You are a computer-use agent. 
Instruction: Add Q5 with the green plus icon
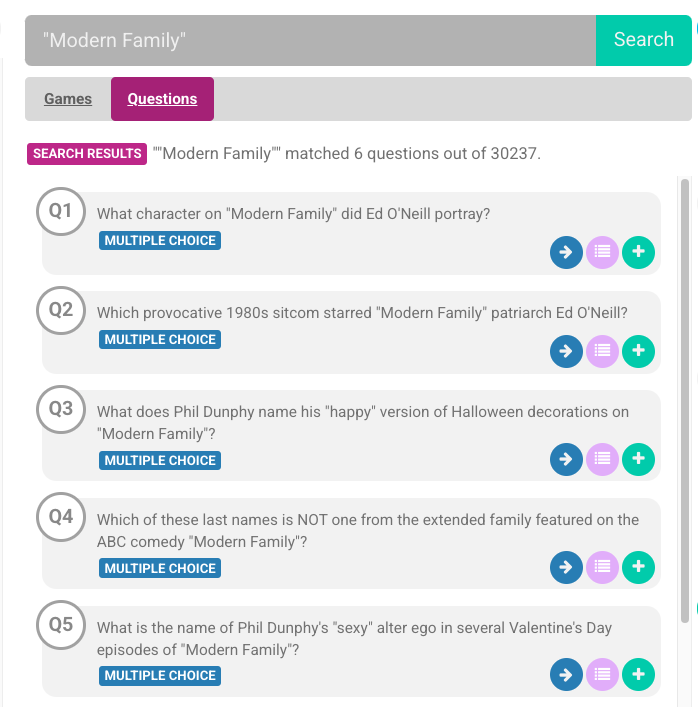(x=638, y=674)
